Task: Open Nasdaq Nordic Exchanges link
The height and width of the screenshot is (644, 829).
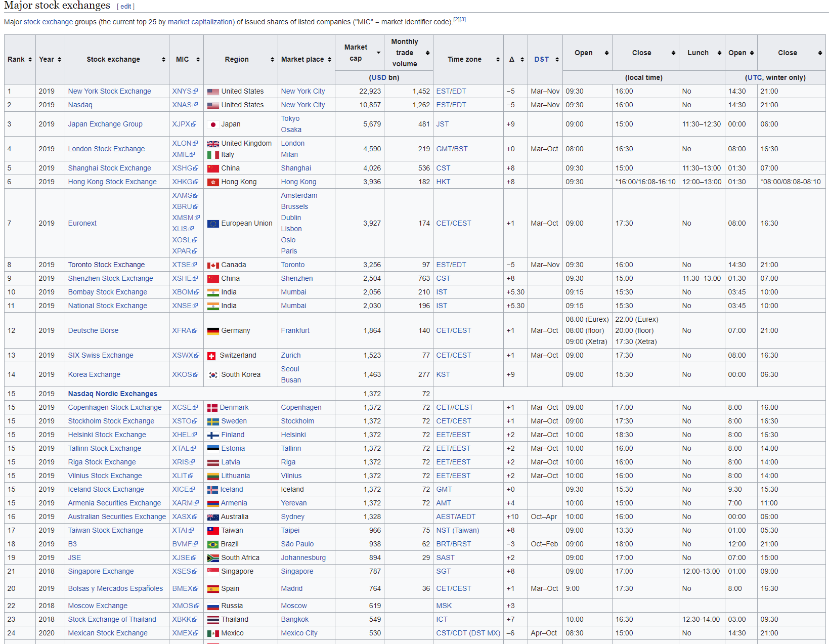Action: [113, 394]
